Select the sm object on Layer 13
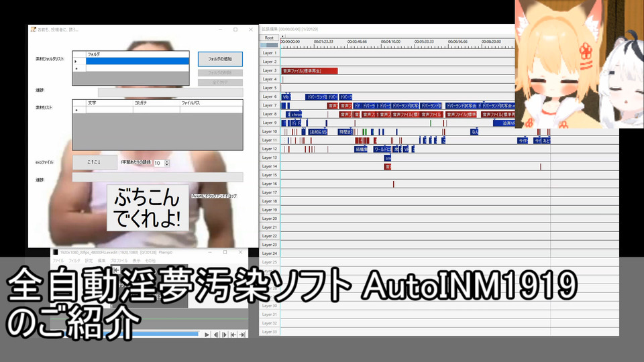 coord(388,158)
